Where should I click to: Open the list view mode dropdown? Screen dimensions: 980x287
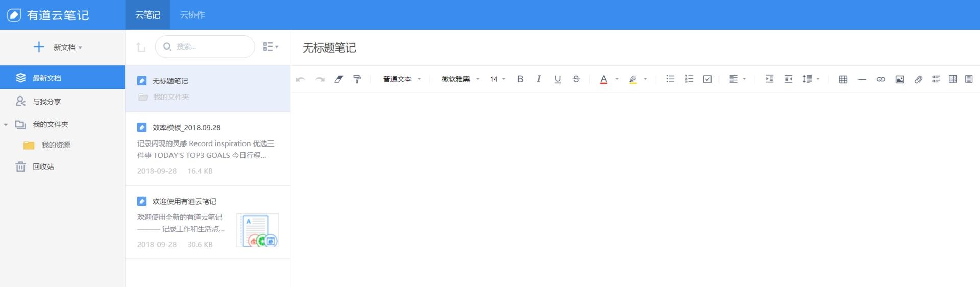pos(271,46)
